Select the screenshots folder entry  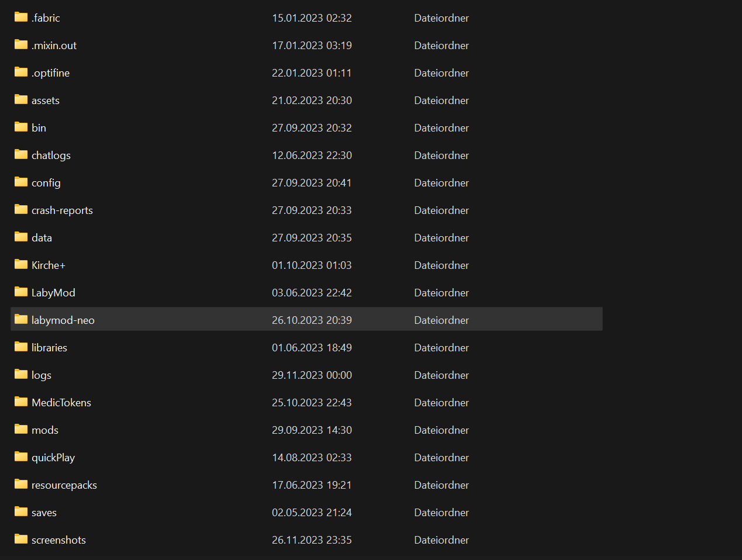coord(58,540)
